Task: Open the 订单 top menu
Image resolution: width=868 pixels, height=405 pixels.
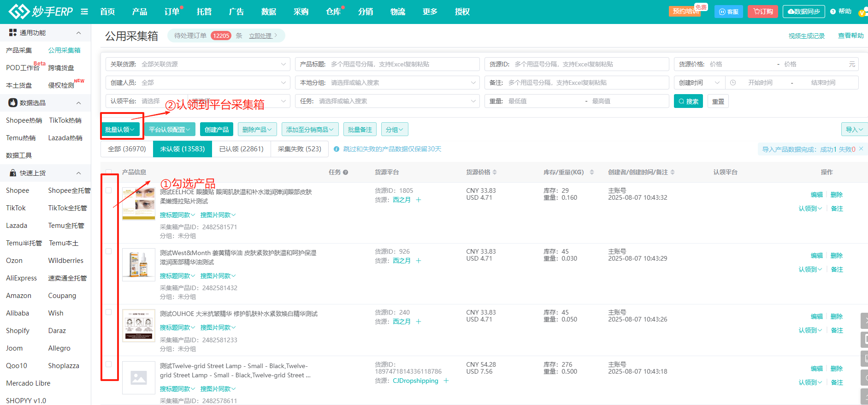Action: point(171,12)
